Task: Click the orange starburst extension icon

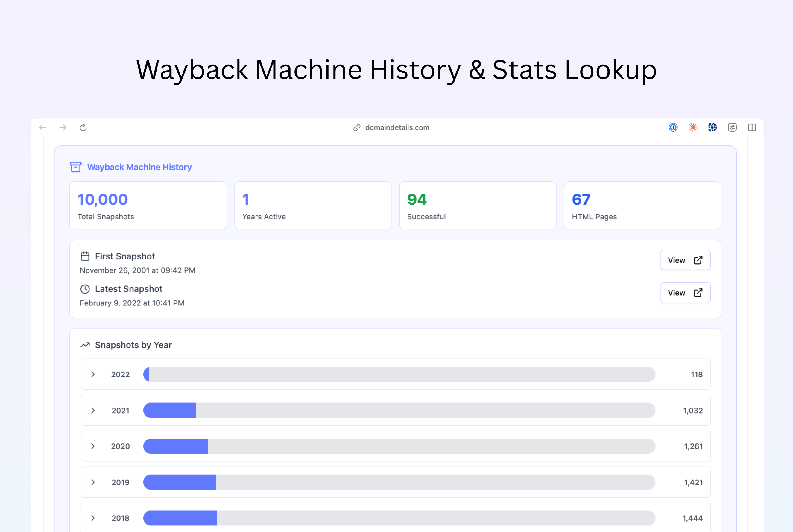Action: click(692, 127)
